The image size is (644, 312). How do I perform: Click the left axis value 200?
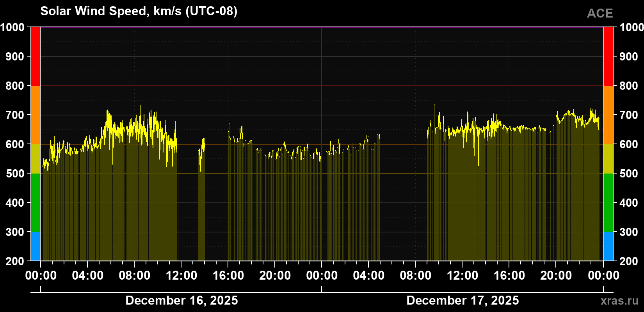15,261
